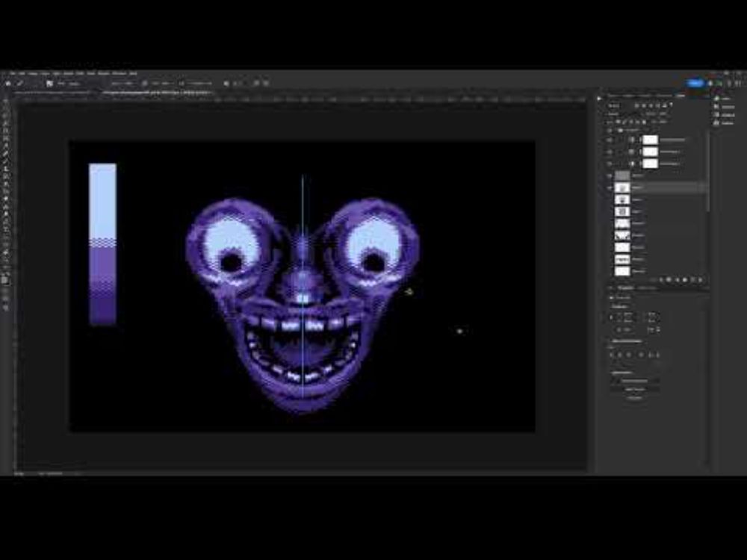Toggle visibility of the highlighted selected layer

tap(610, 187)
